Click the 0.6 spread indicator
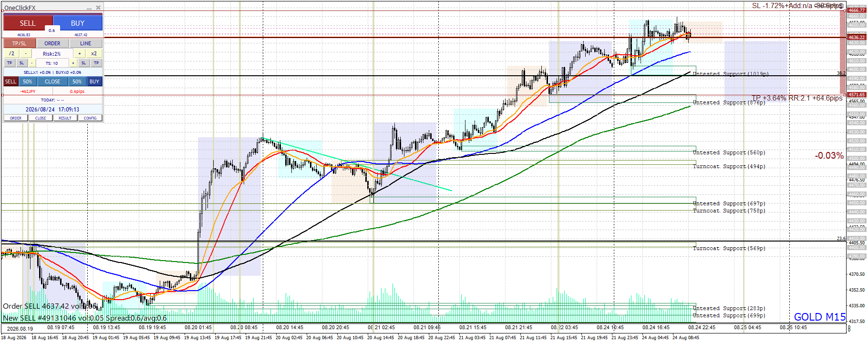 [x=52, y=30]
